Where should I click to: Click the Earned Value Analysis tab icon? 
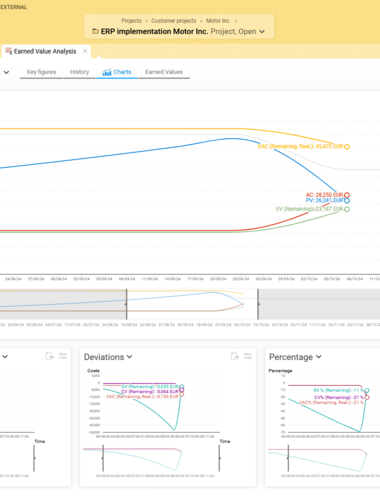pos(9,51)
